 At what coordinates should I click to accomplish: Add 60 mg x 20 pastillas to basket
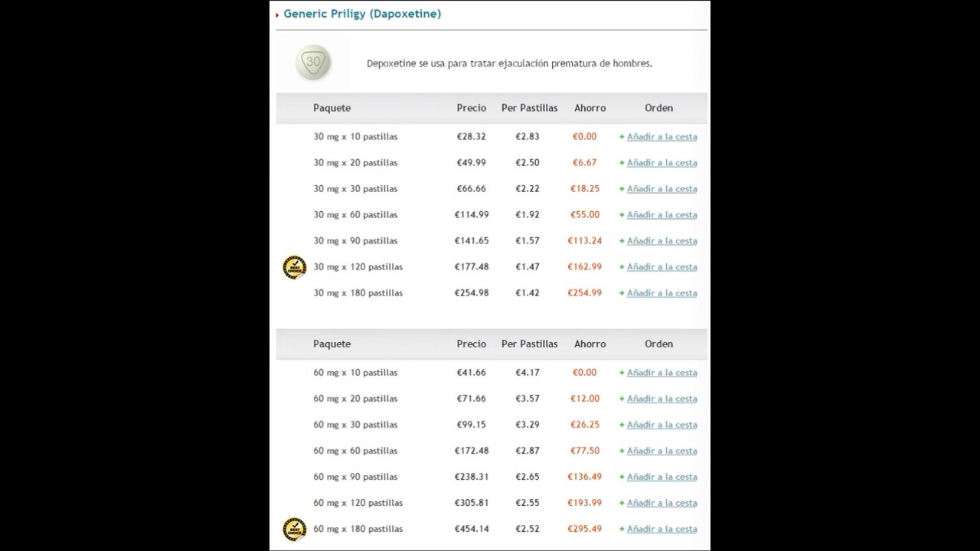point(661,399)
